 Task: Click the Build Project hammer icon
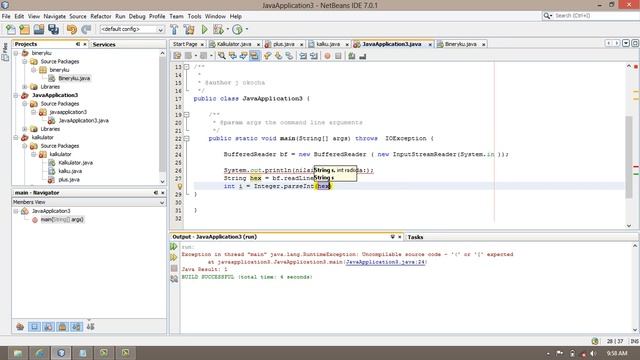174,29
